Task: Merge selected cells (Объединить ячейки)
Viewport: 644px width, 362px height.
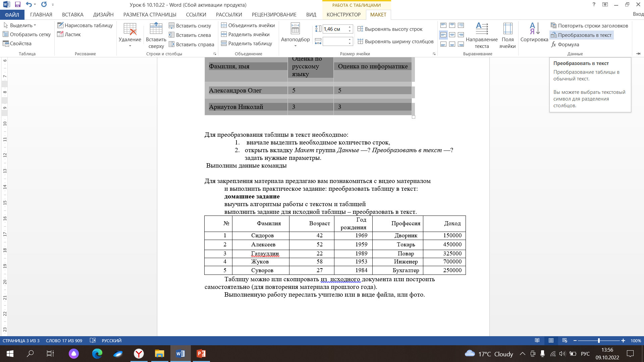Action: point(248,25)
